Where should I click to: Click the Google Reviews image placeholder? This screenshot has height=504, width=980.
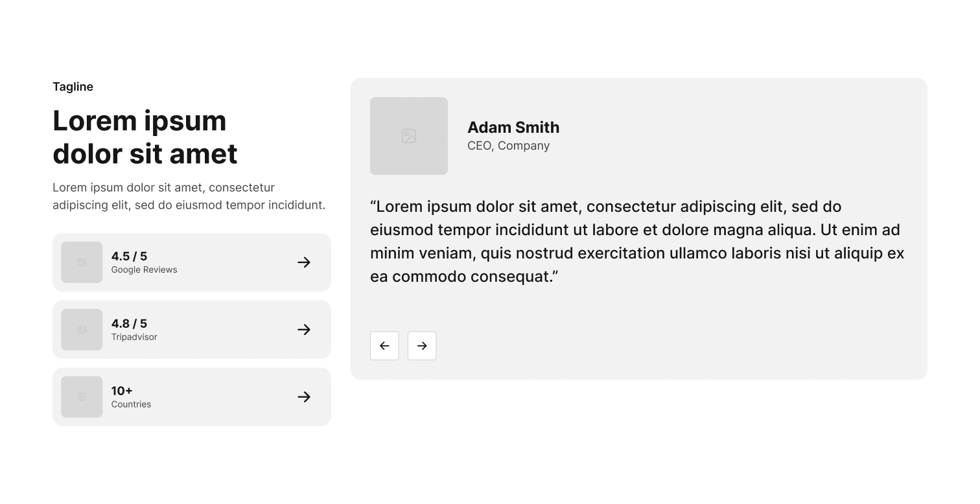tap(82, 262)
